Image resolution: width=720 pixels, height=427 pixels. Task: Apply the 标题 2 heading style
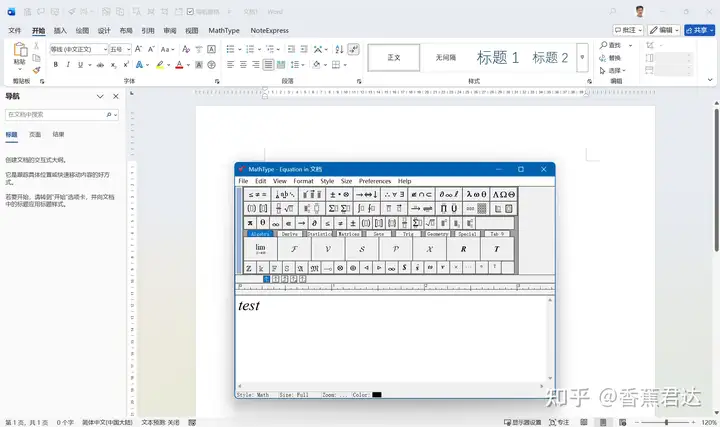click(550, 57)
